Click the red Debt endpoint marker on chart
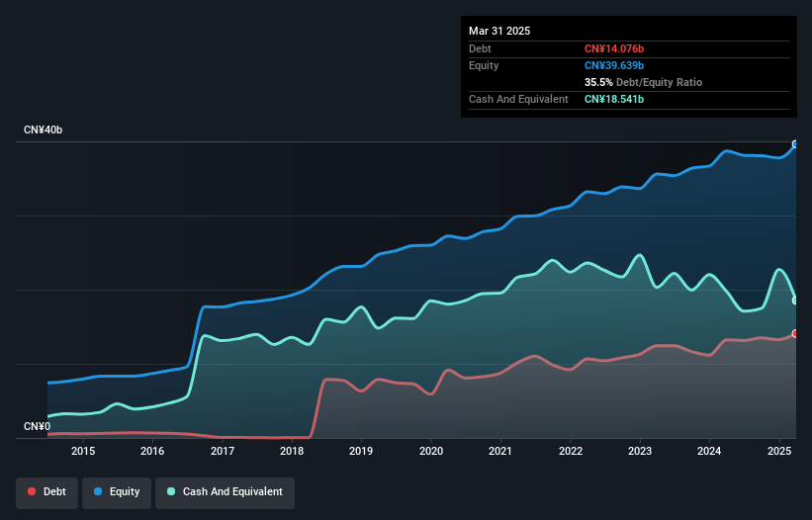 795,334
